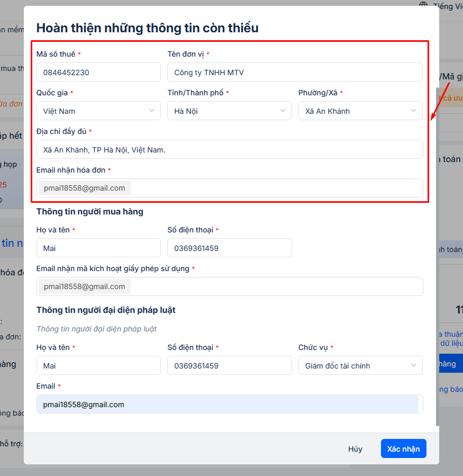Confirm with the Xác nhận button
This screenshot has height=476, width=463.
[403, 449]
